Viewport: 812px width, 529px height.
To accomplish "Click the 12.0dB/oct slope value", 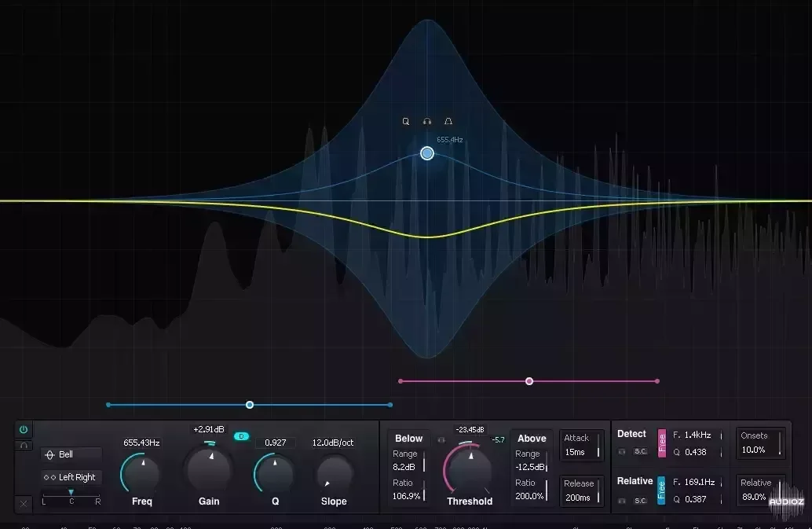I will click(333, 443).
